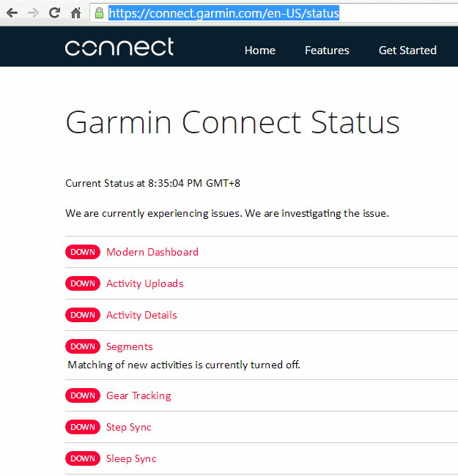458x476 pixels.
Task: Click DOWN badge beside Activity Details
Action: (x=83, y=315)
